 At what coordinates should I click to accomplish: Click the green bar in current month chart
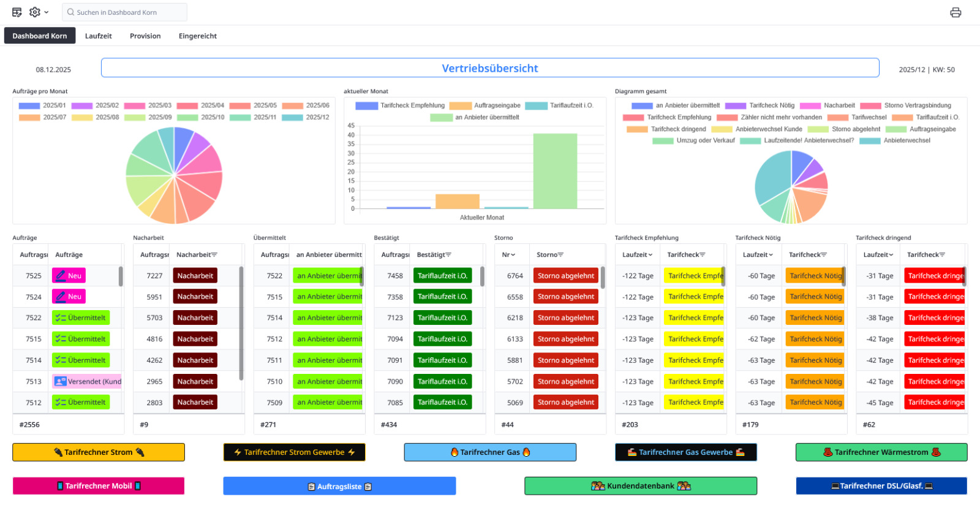[555, 171]
